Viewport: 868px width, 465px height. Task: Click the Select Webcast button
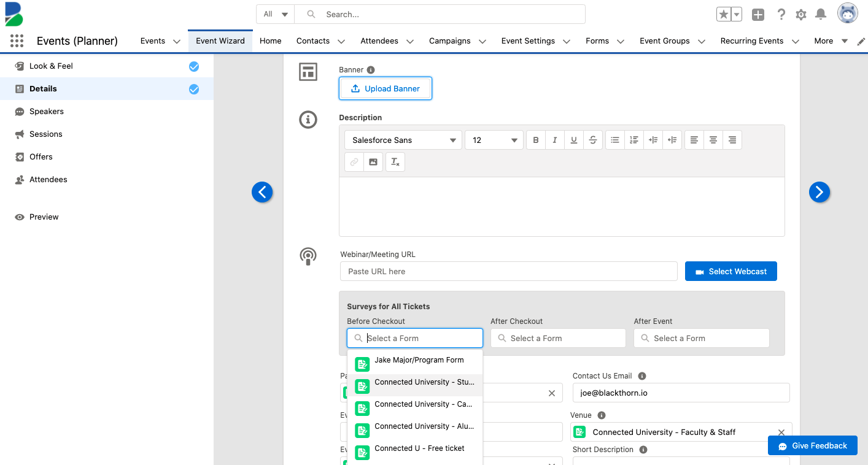click(x=731, y=271)
